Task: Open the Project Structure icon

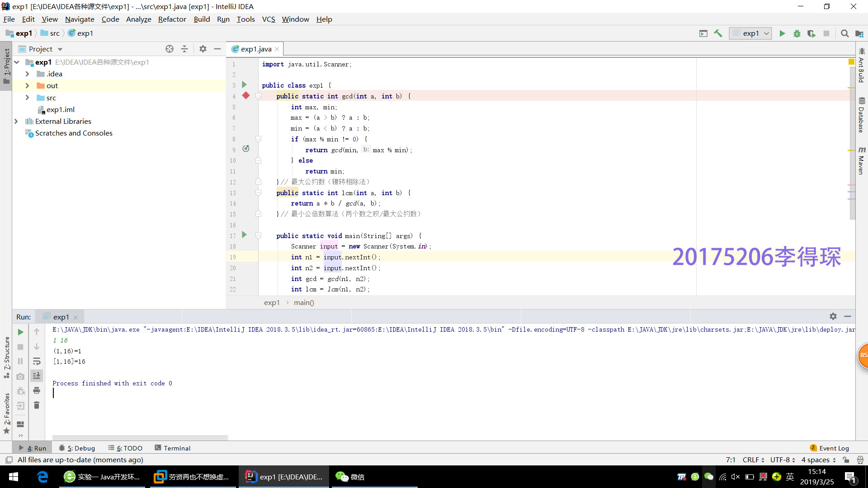Action: (x=859, y=33)
